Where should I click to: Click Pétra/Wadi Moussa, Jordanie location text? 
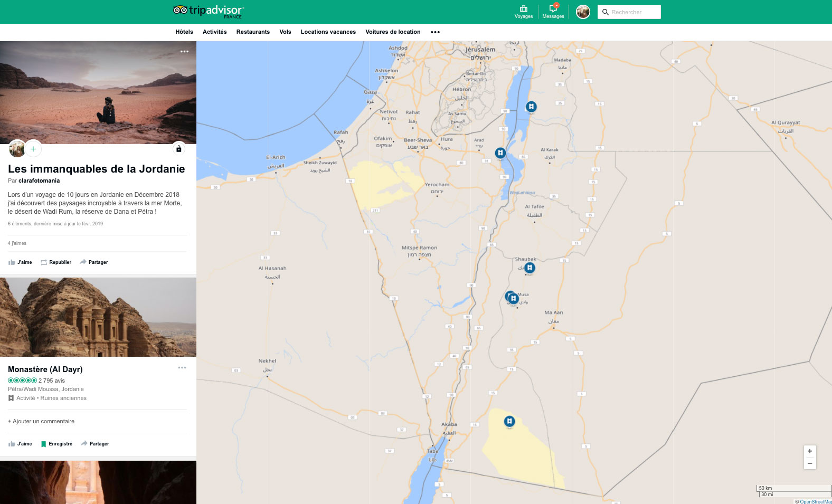[46, 389]
